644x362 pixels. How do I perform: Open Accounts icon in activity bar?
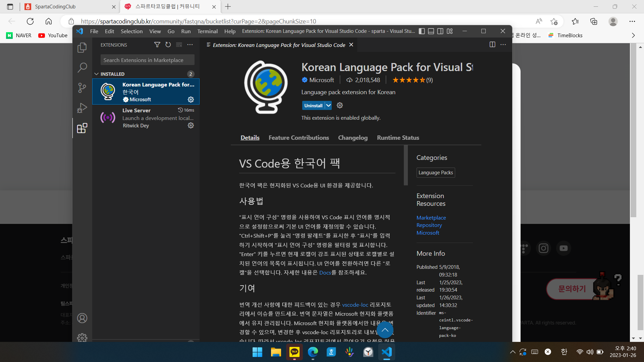[x=82, y=318]
